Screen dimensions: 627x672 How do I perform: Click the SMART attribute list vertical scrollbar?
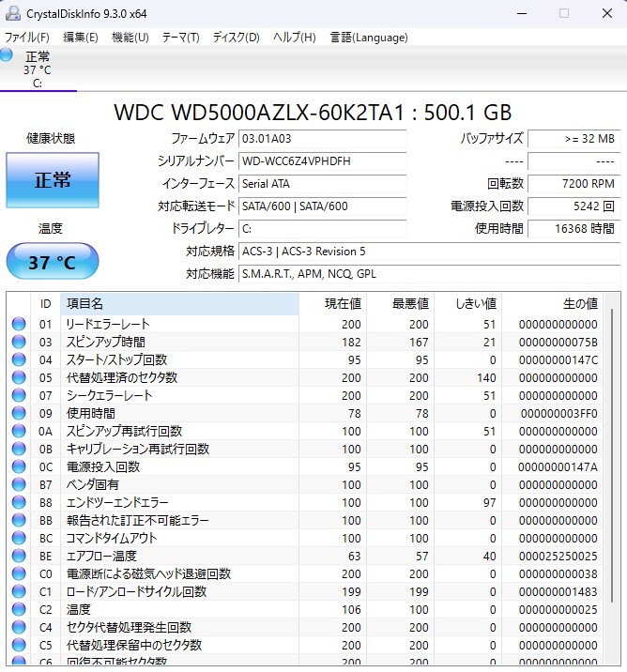[612, 454]
